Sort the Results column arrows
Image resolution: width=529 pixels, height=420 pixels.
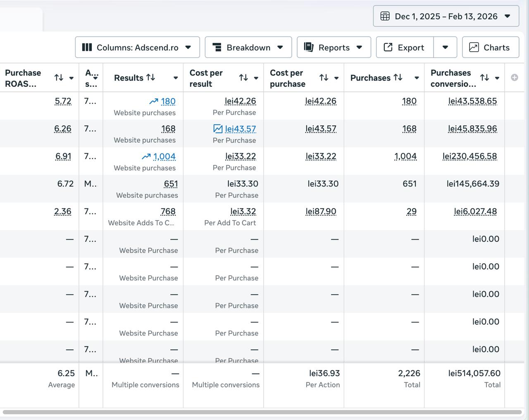point(150,77)
